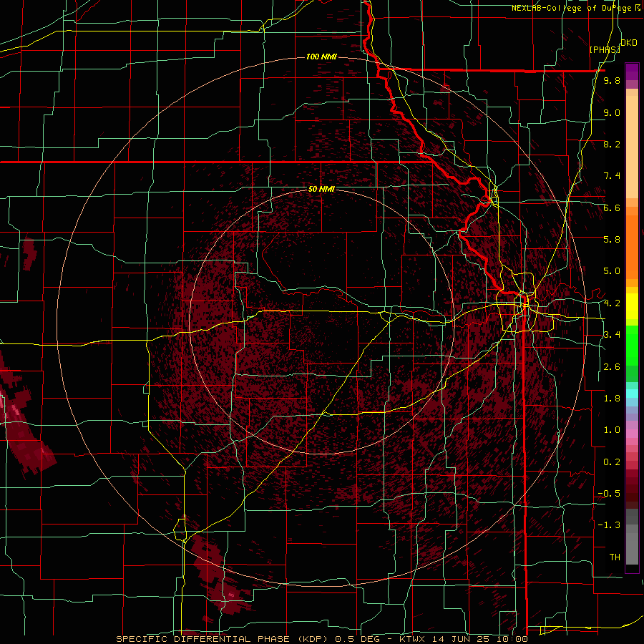Click the 0.2 value on the color scale
Screen dimensions: 644x644
click(612, 462)
